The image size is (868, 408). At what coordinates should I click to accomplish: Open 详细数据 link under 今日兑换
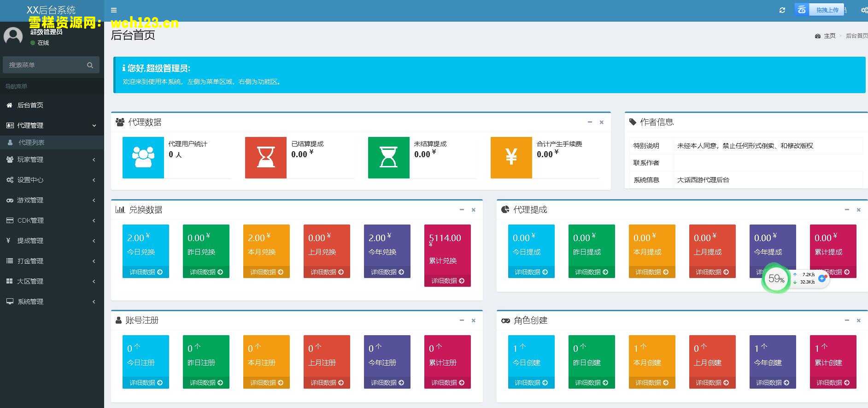(x=146, y=272)
